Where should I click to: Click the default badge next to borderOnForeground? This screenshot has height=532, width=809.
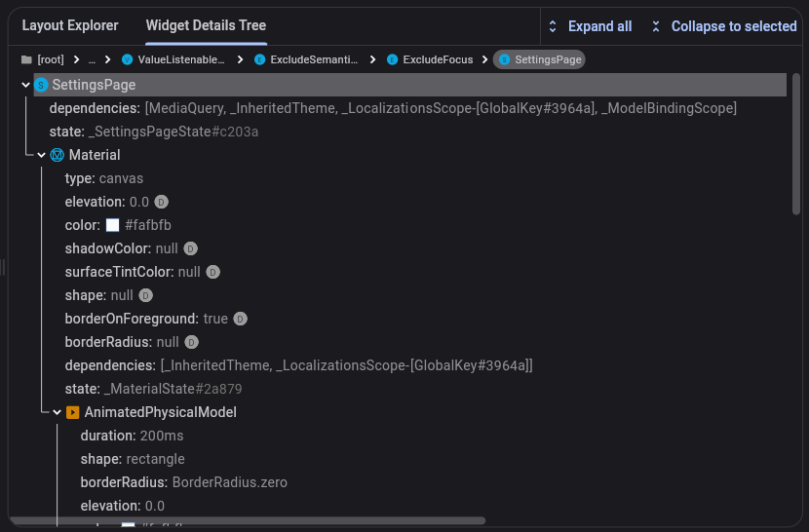click(240, 319)
